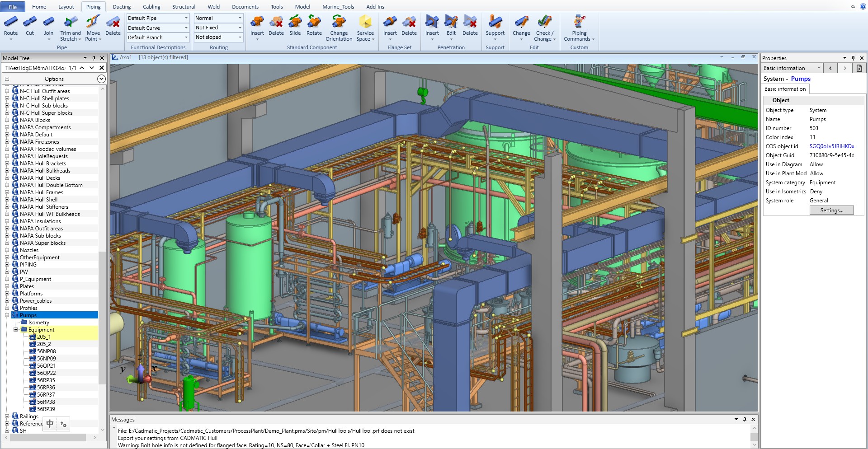868x449 pixels.
Task: Collapse the Equipment folder node
Action: [15, 330]
